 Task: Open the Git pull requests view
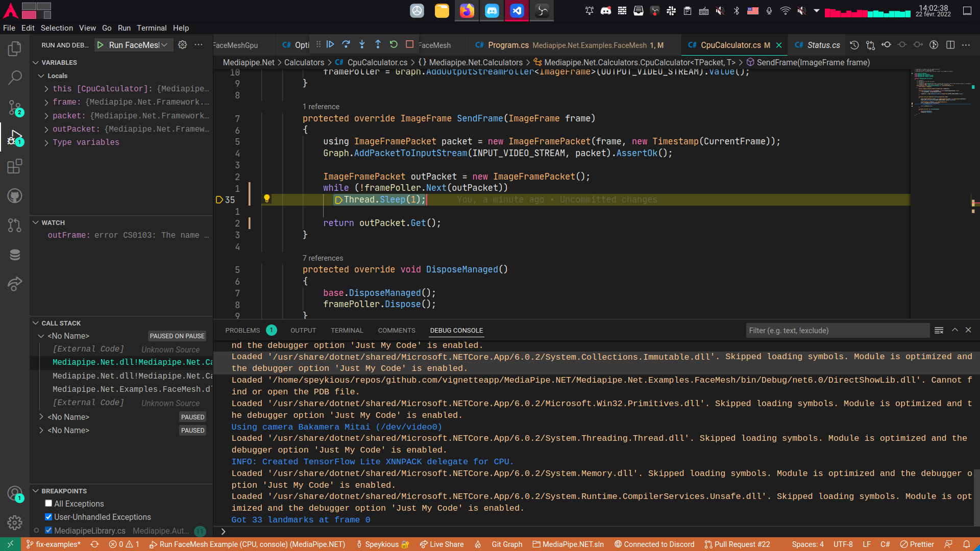click(x=15, y=225)
